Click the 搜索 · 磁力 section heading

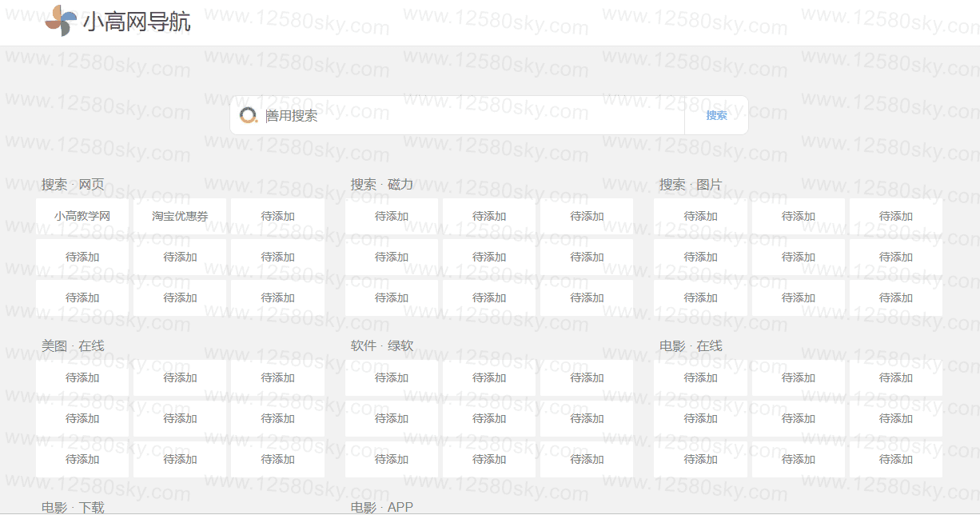(x=382, y=184)
